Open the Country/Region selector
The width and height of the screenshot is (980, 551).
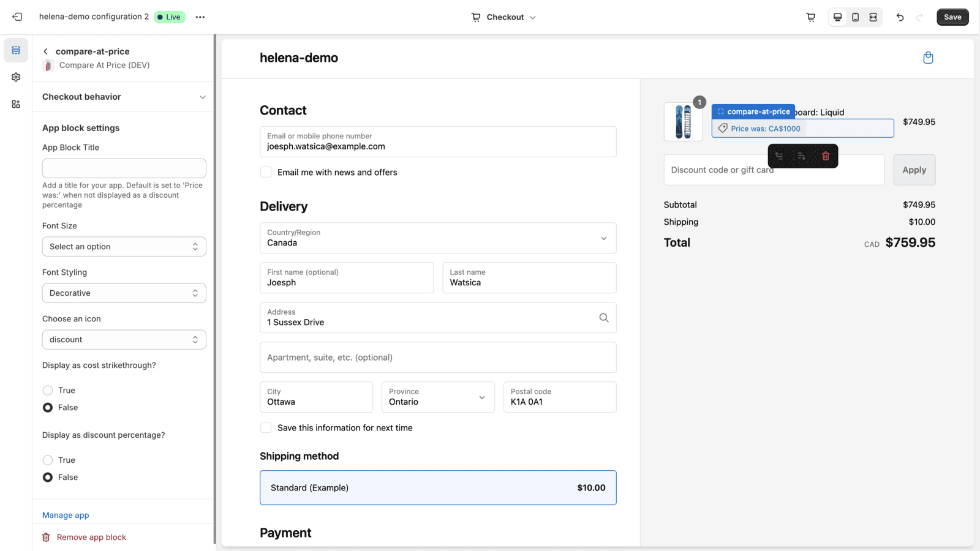pyautogui.click(x=437, y=238)
